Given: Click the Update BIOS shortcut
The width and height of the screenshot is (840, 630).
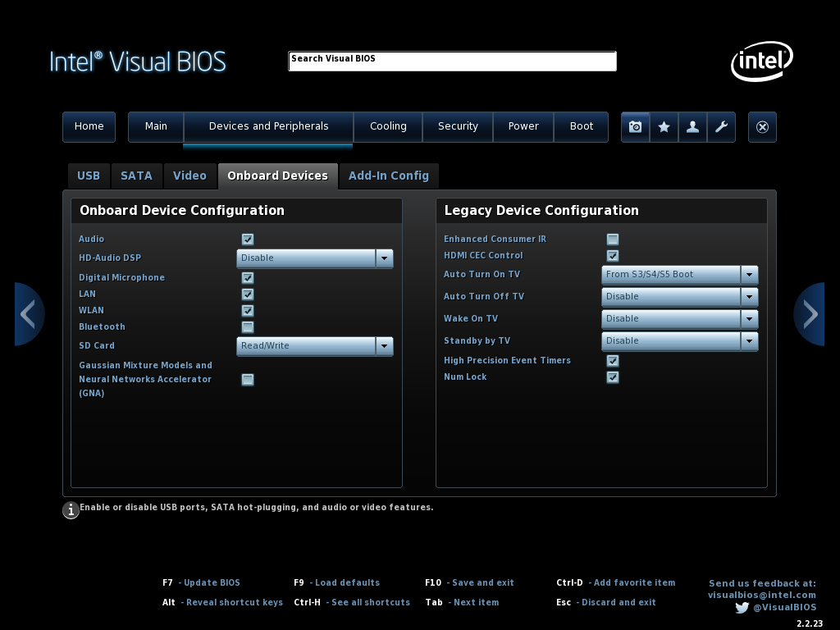Looking at the screenshot, I should [x=202, y=583].
